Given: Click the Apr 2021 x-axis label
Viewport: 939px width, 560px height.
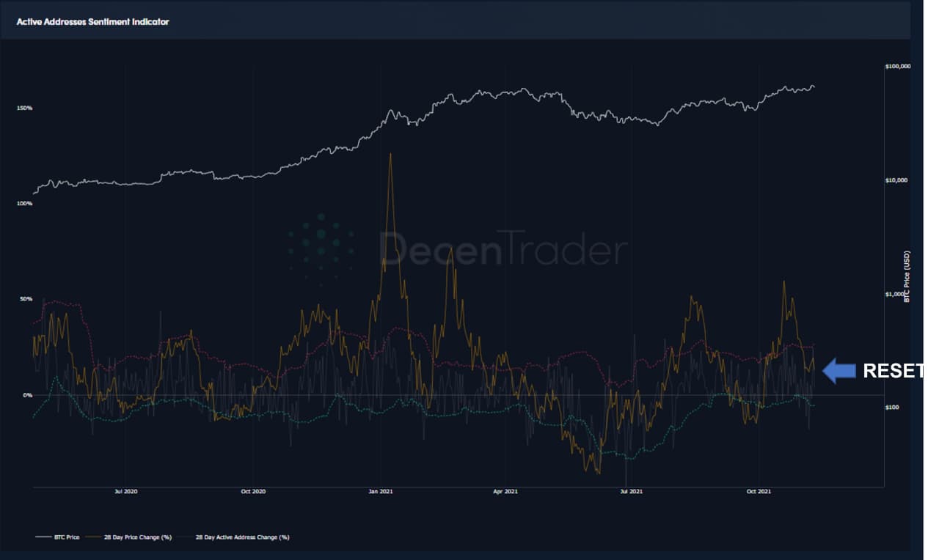Looking at the screenshot, I should [x=506, y=491].
